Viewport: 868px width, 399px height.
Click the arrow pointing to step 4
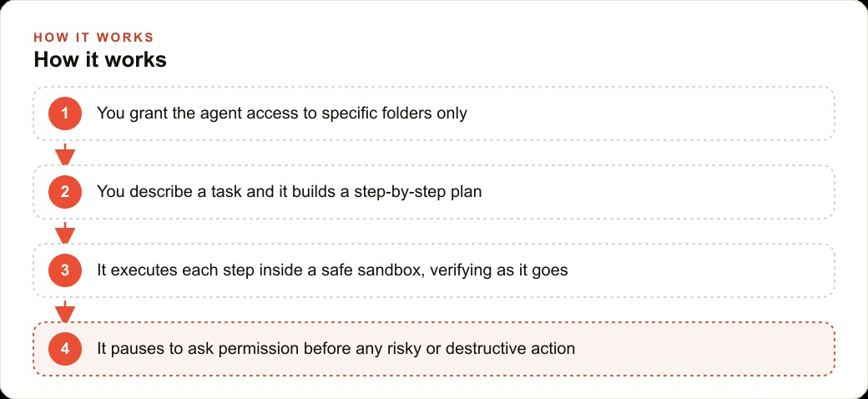point(65,311)
